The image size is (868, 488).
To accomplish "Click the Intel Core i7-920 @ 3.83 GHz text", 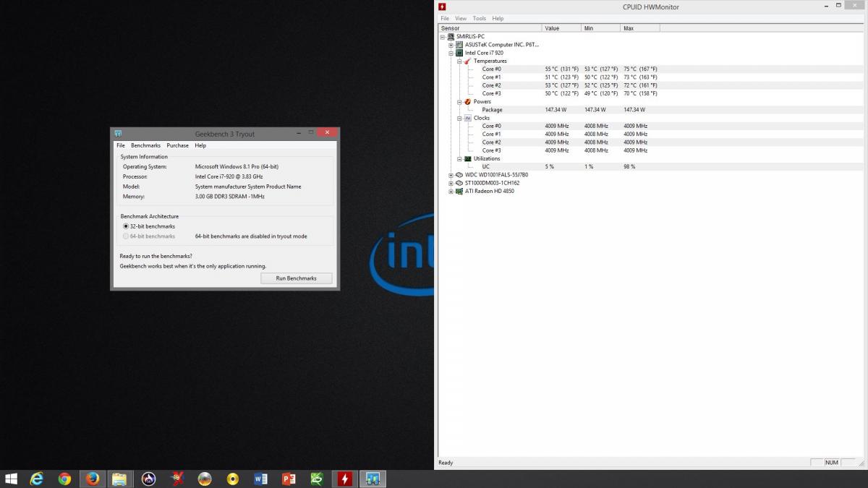I will [229, 176].
